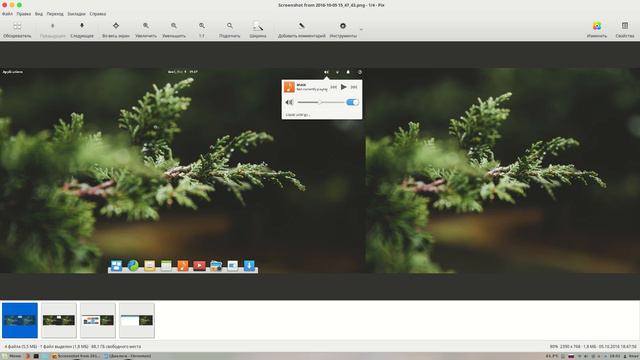Open the terminal icon in taskbar

[x=36, y=356]
